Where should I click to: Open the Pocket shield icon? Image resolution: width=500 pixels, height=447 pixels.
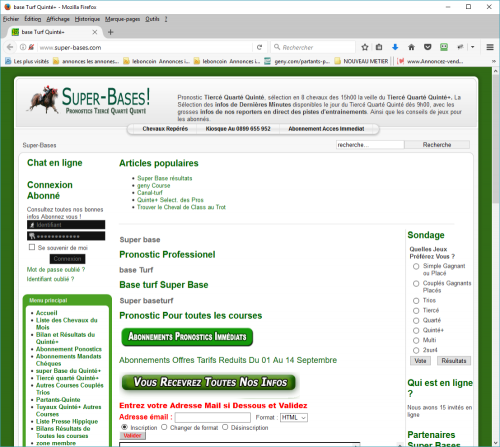428,47
